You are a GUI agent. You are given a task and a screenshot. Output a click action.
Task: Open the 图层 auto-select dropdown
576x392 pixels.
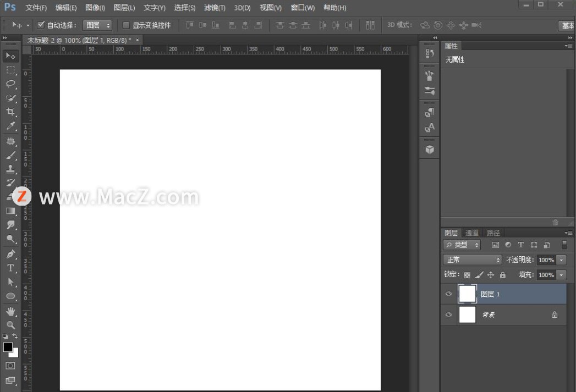(97, 25)
